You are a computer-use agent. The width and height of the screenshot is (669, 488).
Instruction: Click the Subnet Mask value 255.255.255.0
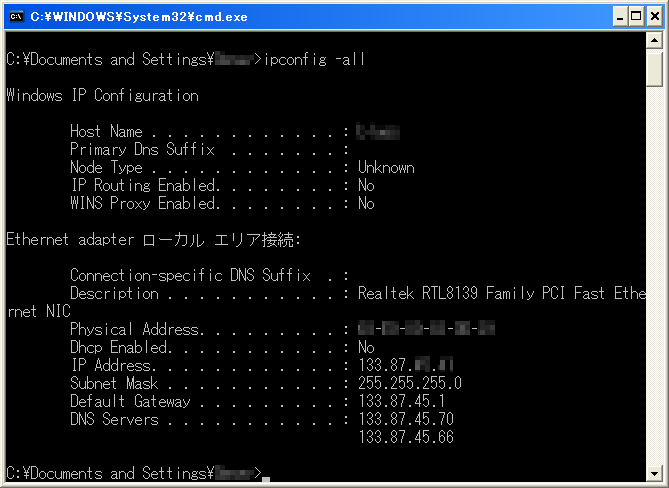(x=410, y=383)
